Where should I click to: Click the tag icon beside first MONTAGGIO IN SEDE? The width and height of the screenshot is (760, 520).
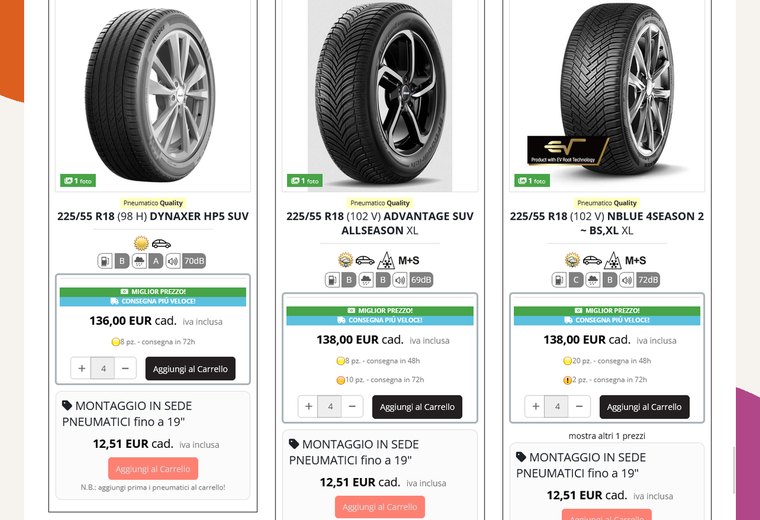67,405
